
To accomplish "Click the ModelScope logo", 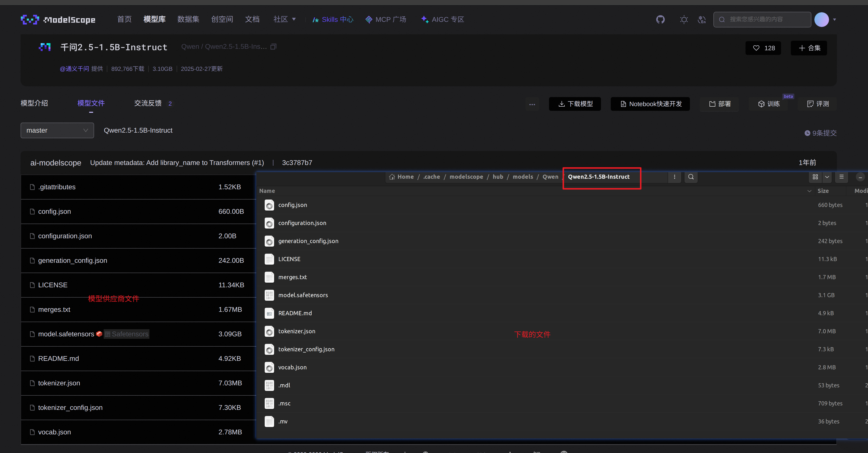I will [58, 20].
